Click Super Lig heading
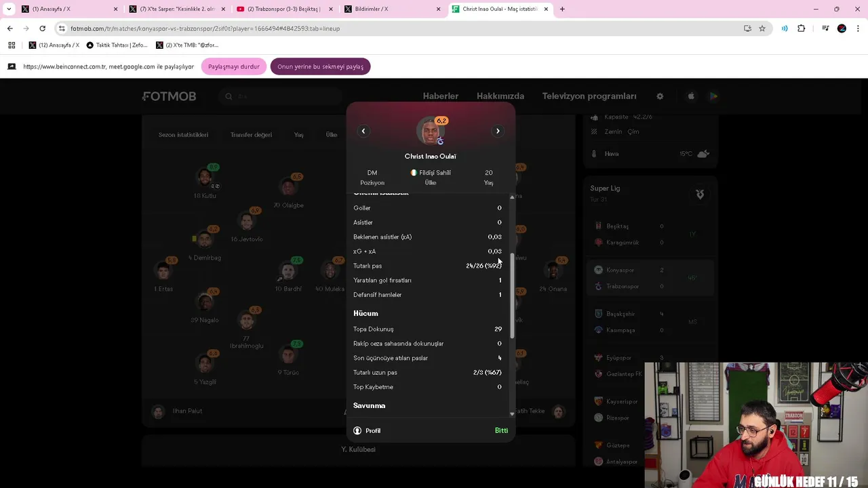 pyautogui.click(x=605, y=188)
